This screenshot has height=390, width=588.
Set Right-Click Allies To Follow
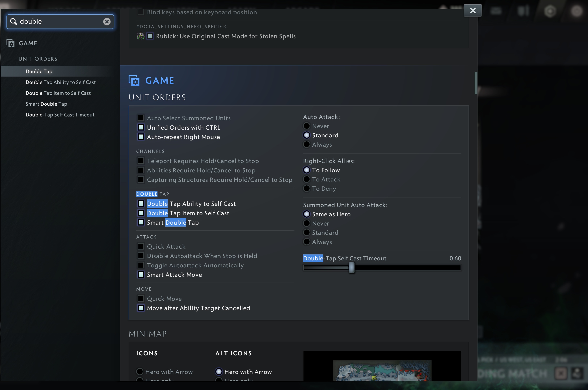(x=307, y=170)
